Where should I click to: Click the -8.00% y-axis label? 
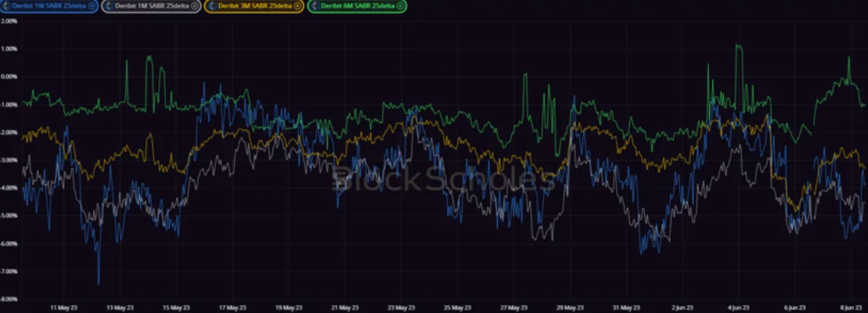click(10, 299)
